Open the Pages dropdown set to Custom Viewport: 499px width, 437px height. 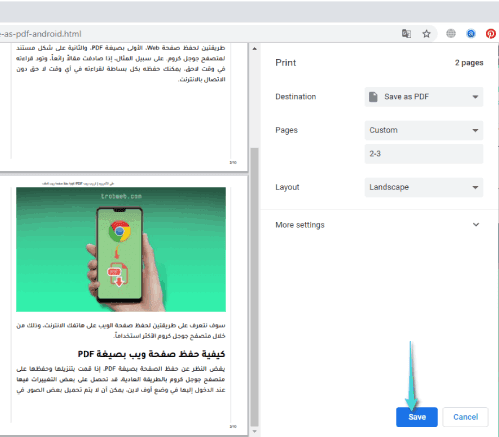(424, 130)
